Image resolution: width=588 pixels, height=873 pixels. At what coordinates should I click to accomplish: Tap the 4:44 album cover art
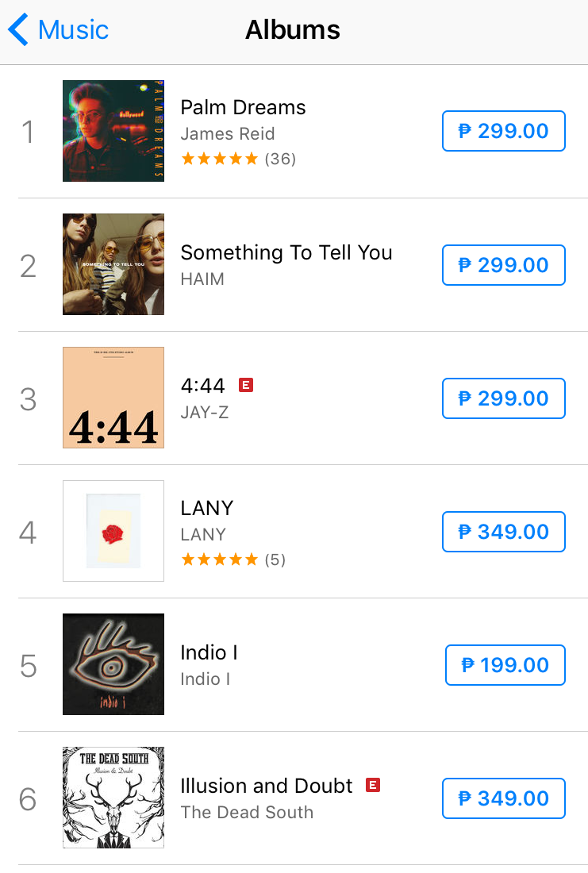[113, 398]
